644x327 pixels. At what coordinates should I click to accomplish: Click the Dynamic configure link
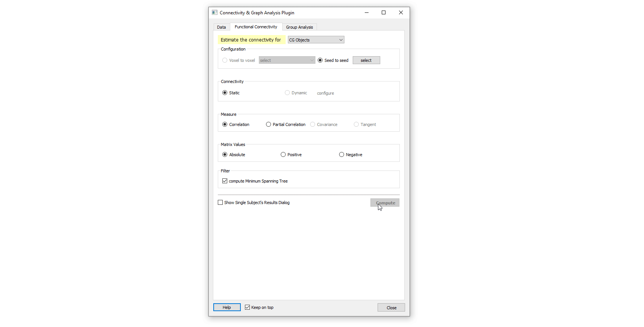point(325,93)
